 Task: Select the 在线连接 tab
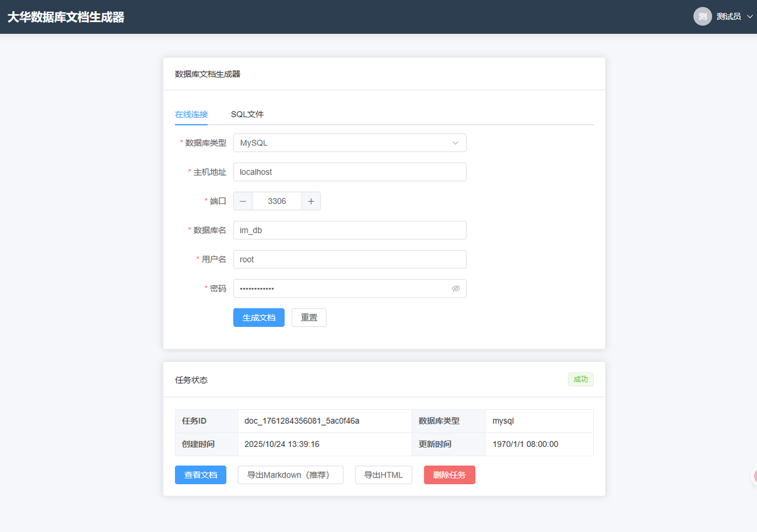click(x=191, y=114)
